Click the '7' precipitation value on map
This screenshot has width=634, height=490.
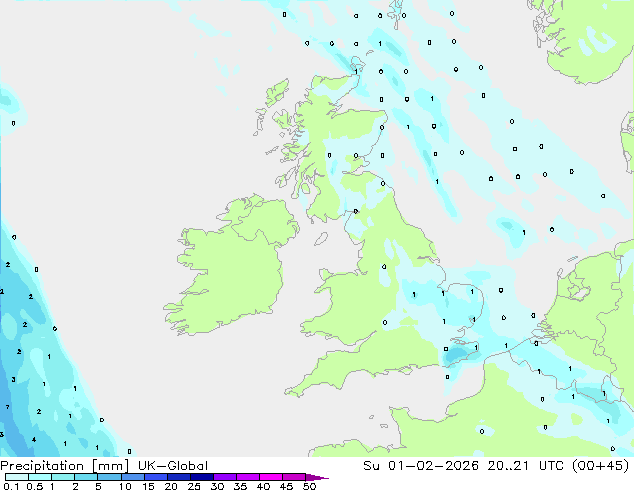pyautogui.click(x=7, y=407)
